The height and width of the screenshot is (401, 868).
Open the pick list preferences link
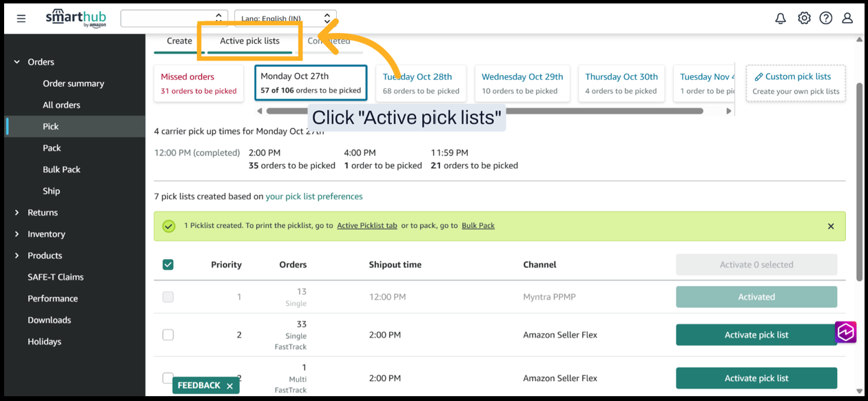coord(314,196)
